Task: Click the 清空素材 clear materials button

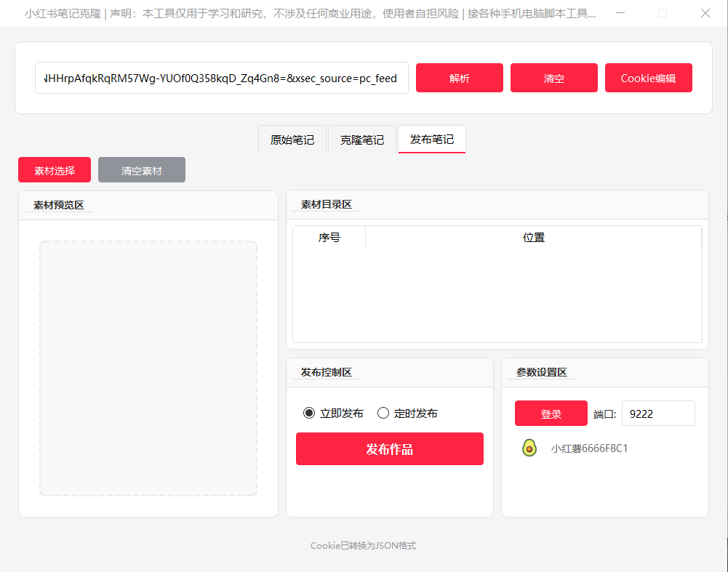Action: (141, 169)
